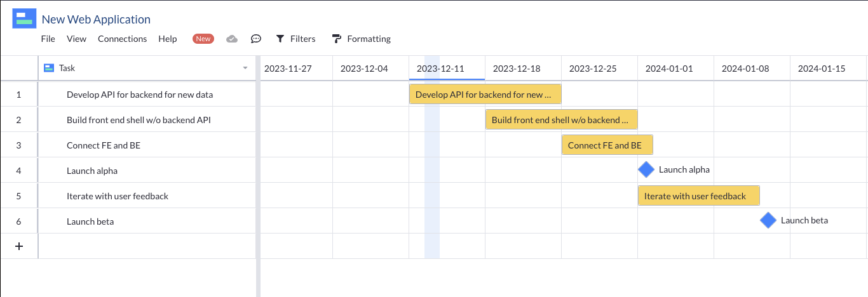Open the Connections menu

[122, 39]
